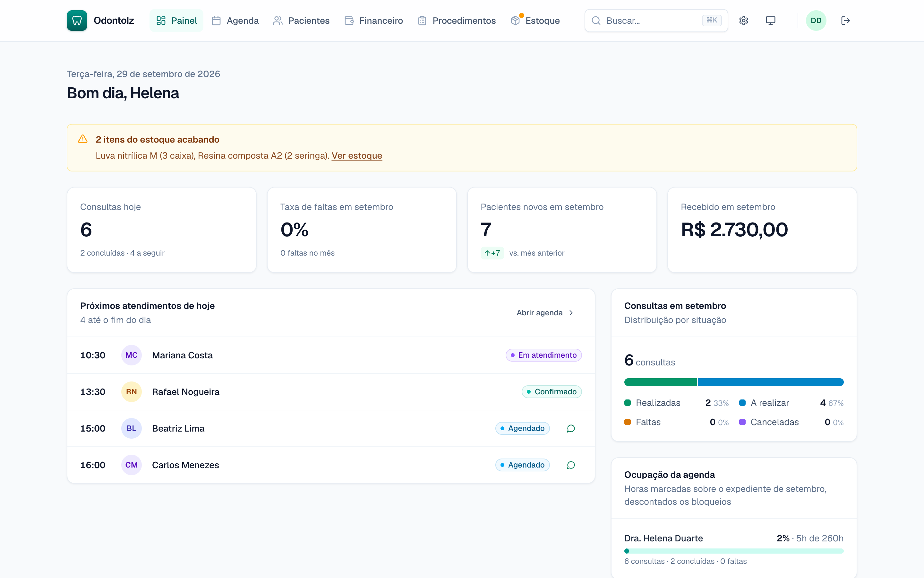Click the Odontolz tooth logo icon
This screenshot has height=578, width=924.
(x=77, y=20)
